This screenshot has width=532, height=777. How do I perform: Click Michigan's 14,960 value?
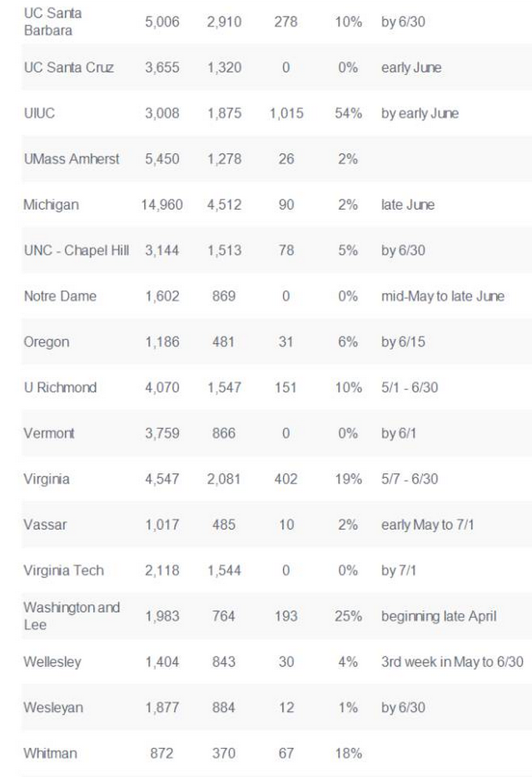[162, 205]
